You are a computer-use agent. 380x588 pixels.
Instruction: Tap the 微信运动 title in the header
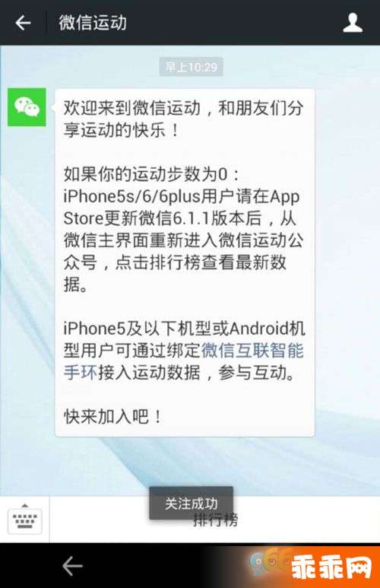93,23
